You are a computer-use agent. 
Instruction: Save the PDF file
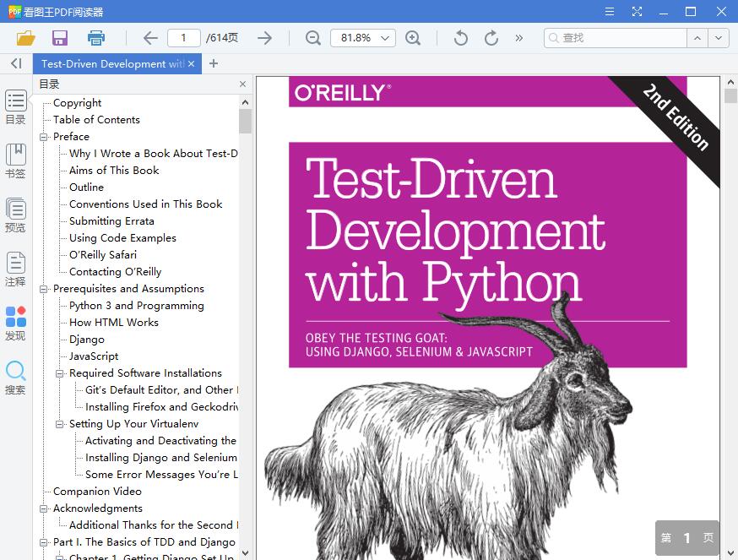(x=59, y=37)
